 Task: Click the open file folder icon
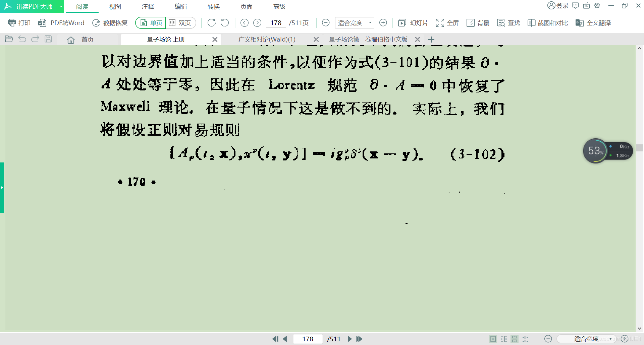9,39
